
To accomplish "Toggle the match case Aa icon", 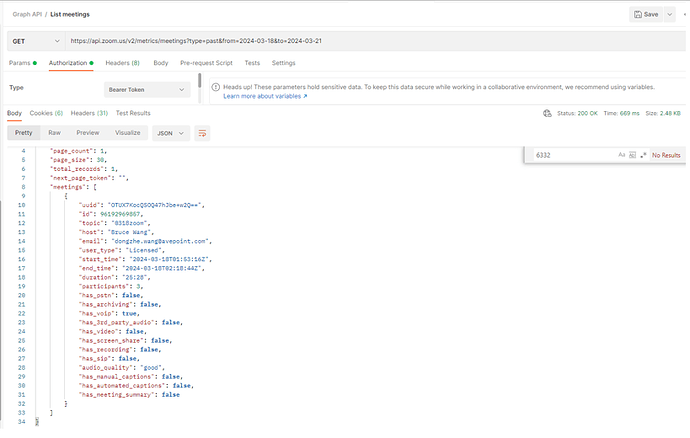I will 621,155.
